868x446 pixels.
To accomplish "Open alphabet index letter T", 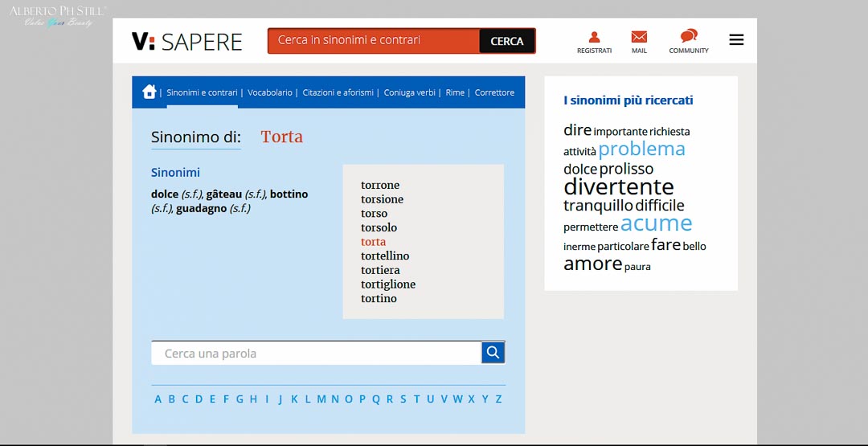I will point(417,399).
